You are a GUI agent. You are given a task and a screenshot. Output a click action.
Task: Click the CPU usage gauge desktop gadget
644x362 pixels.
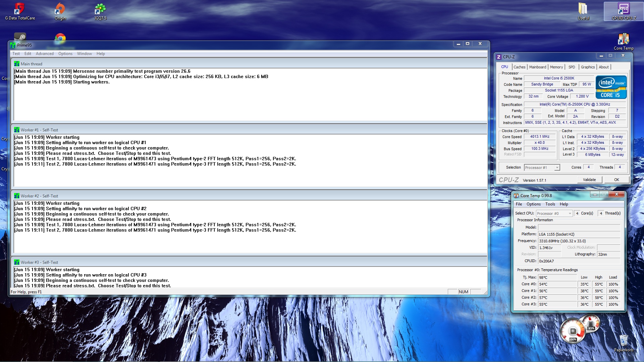click(x=573, y=331)
